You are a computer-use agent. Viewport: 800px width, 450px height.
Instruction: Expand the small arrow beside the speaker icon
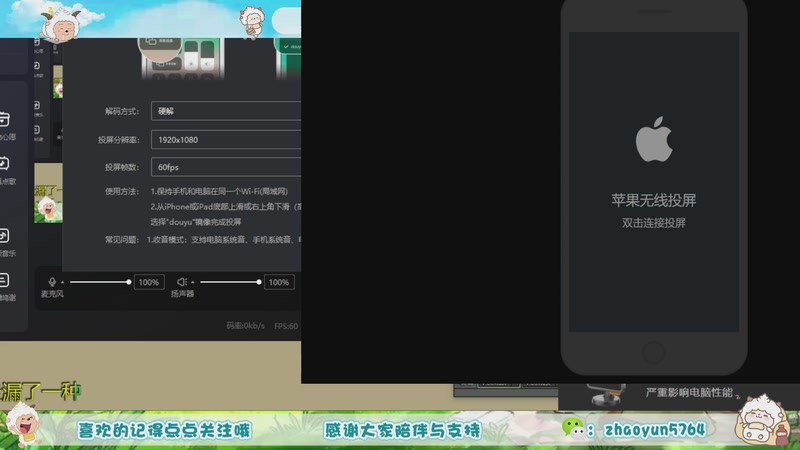tap(193, 282)
